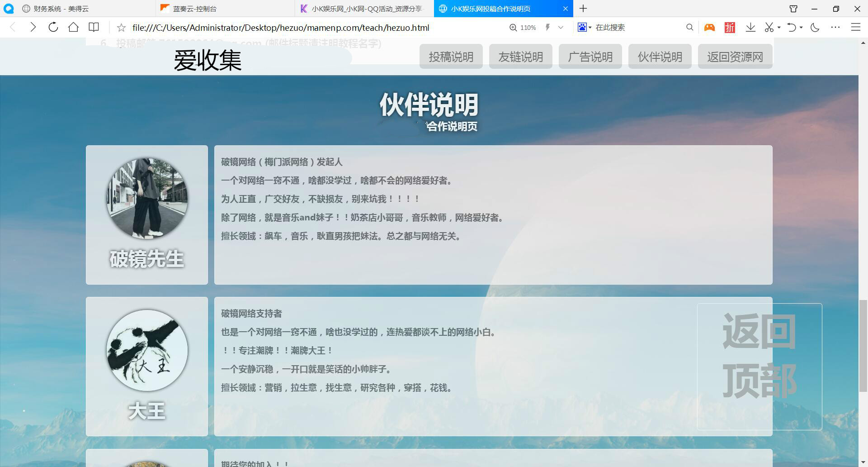868x467 pixels.
Task: Open a new tab with plus button
Action: [583, 9]
